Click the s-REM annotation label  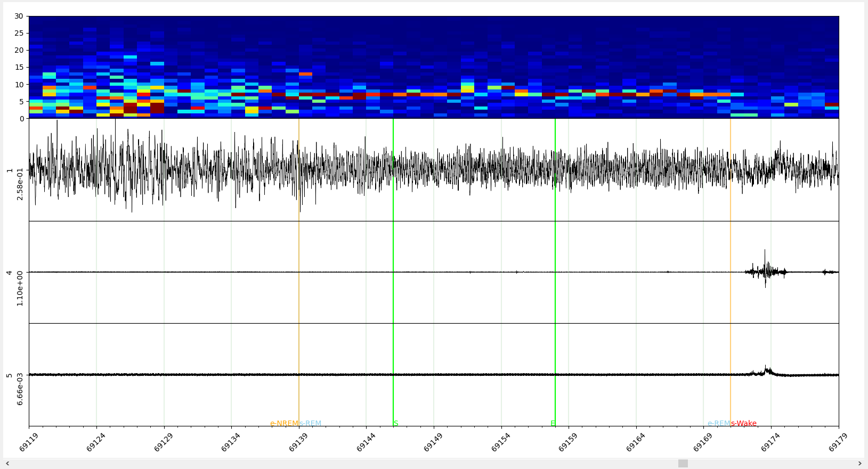pyautogui.click(x=311, y=424)
